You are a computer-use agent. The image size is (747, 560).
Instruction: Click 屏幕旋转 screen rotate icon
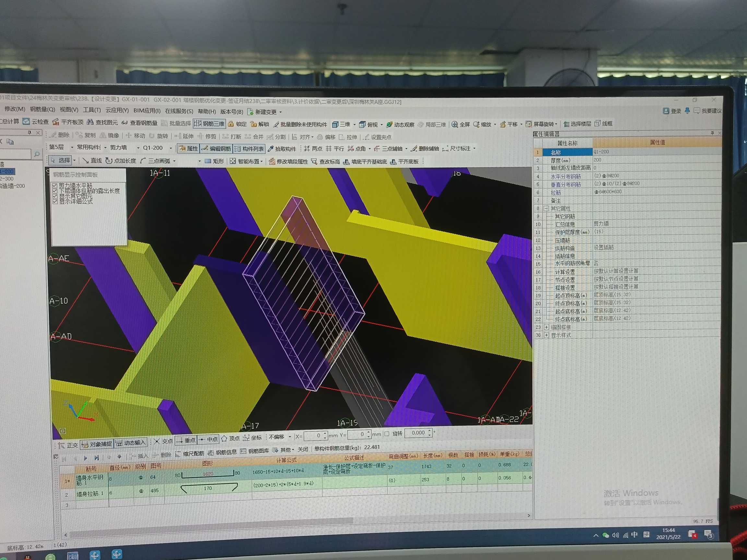tap(529, 124)
